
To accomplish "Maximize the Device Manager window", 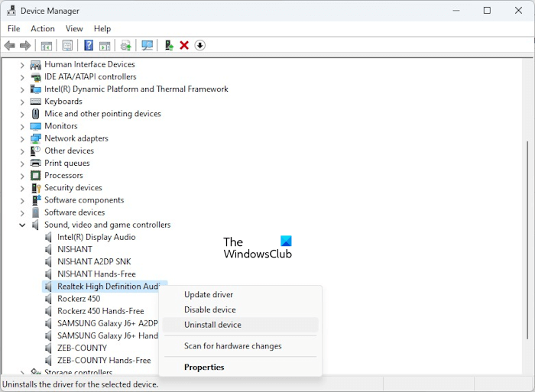I will click(x=488, y=11).
